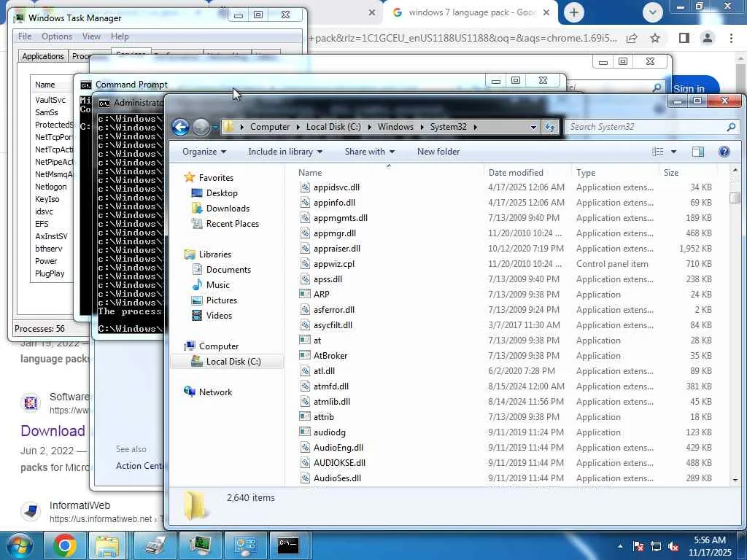Select Network in navigation pane
Image resolution: width=747 pixels, height=560 pixels.
(x=215, y=392)
